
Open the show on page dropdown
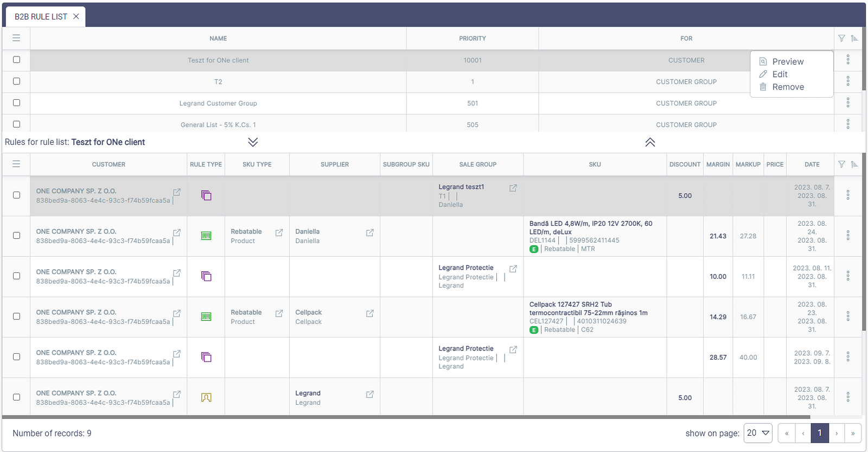point(758,433)
